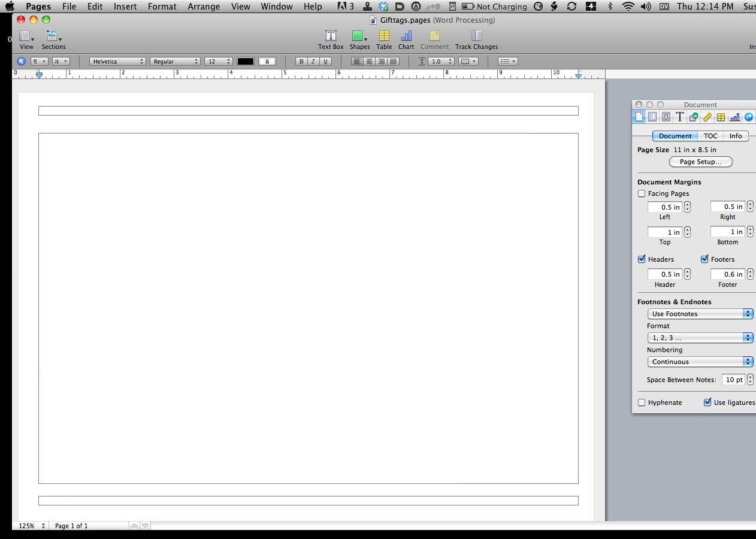Center align text
This screenshot has height=539, width=756.
coord(369,61)
